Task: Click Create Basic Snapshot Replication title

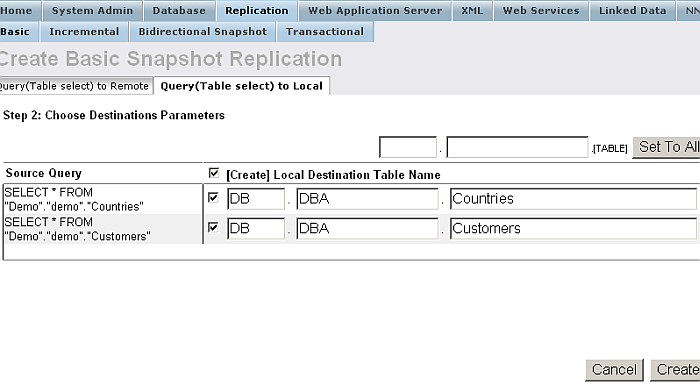Action: [x=171, y=59]
